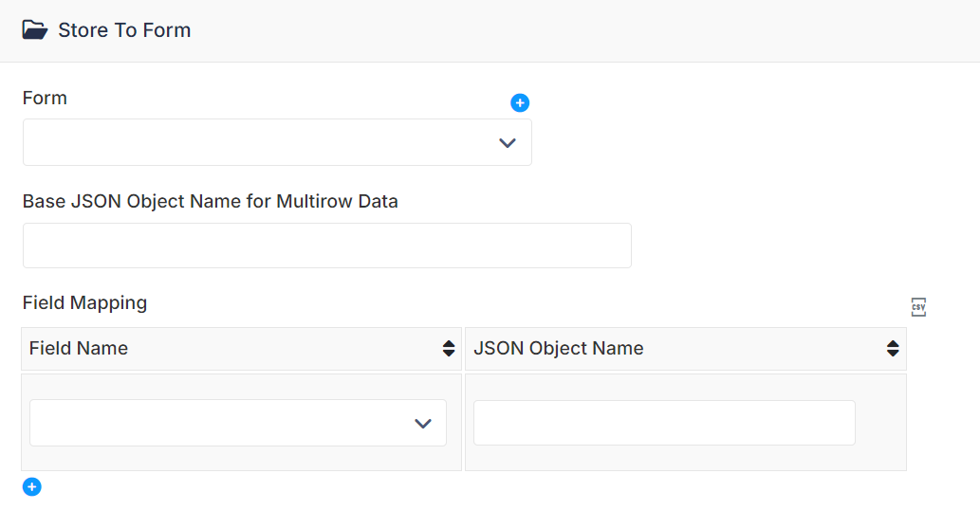Click the CSV import icon near Field Mapping
The width and height of the screenshot is (980, 510).
pyautogui.click(x=918, y=307)
